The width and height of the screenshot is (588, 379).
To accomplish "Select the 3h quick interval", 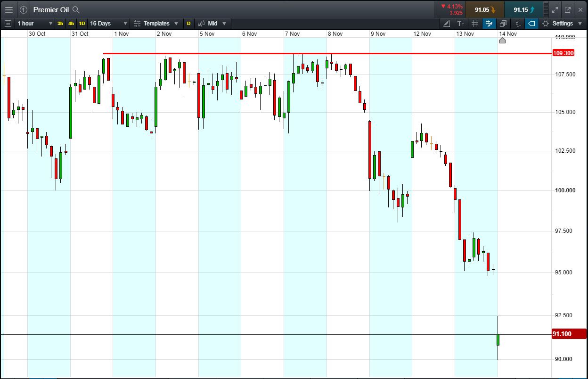I will (x=60, y=23).
